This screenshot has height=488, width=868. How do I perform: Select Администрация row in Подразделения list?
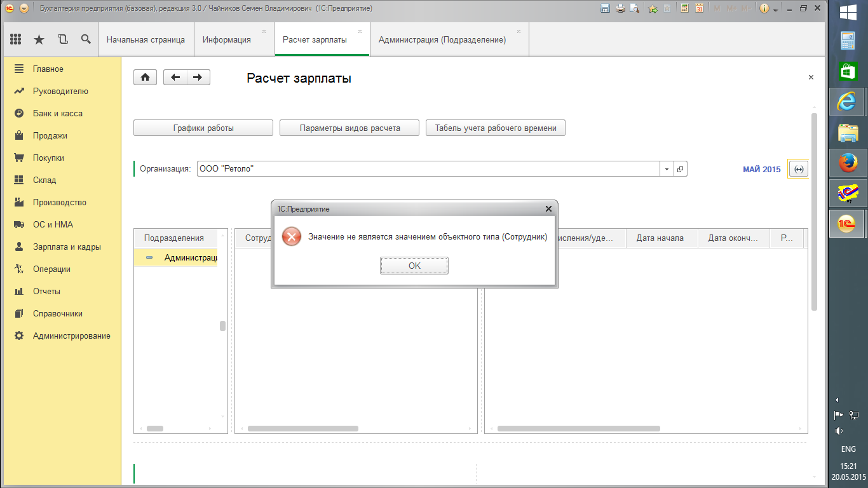coord(176,257)
